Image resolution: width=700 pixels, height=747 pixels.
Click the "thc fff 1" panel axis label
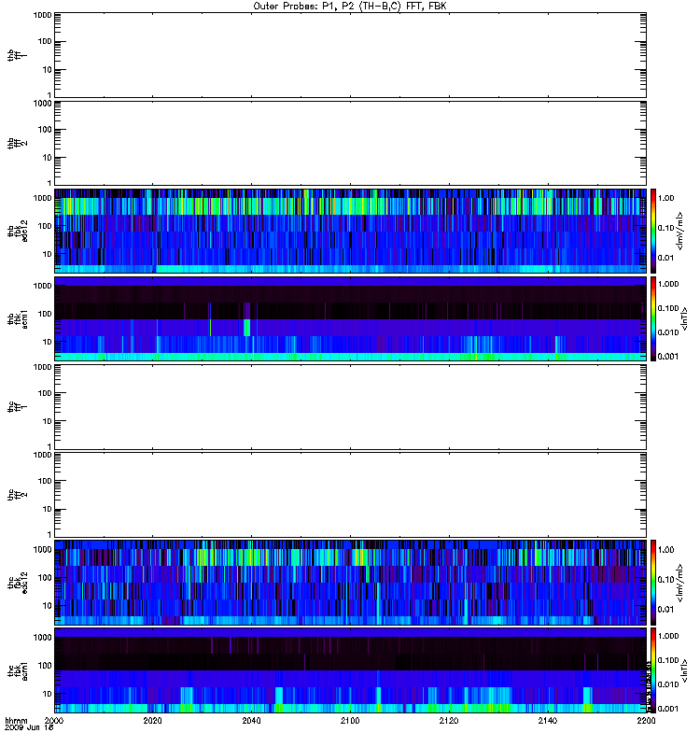17,407
